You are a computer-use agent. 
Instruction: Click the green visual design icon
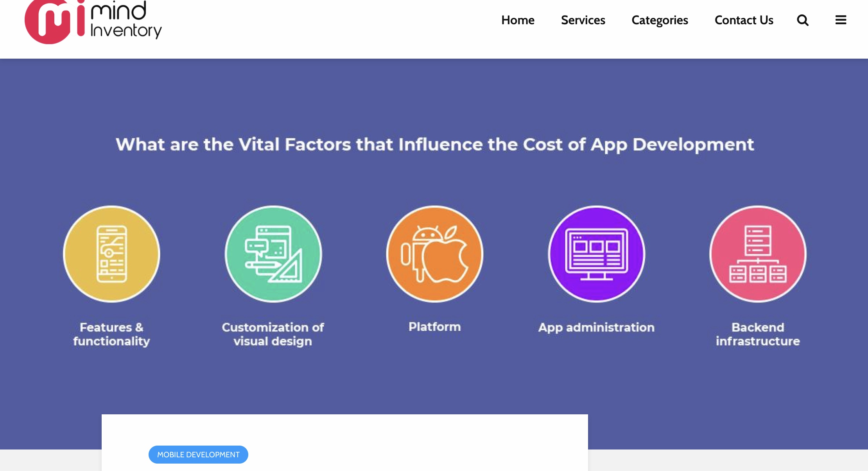pos(273,254)
